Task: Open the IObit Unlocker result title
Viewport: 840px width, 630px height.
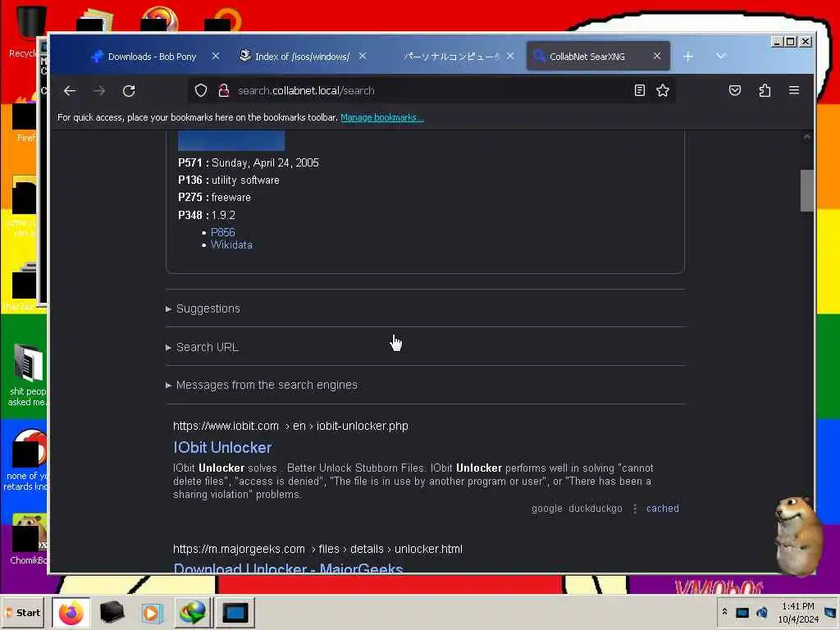Action: [x=222, y=447]
